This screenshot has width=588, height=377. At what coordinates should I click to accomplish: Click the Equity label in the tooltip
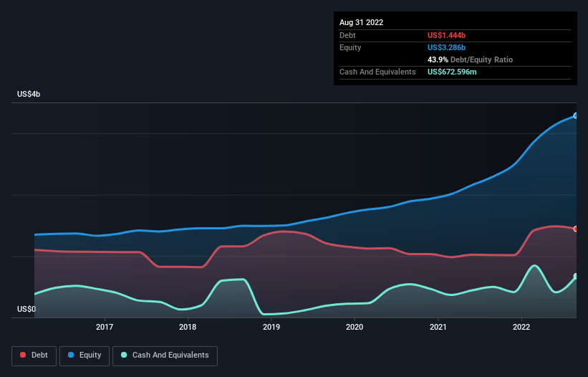click(x=350, y=47)
